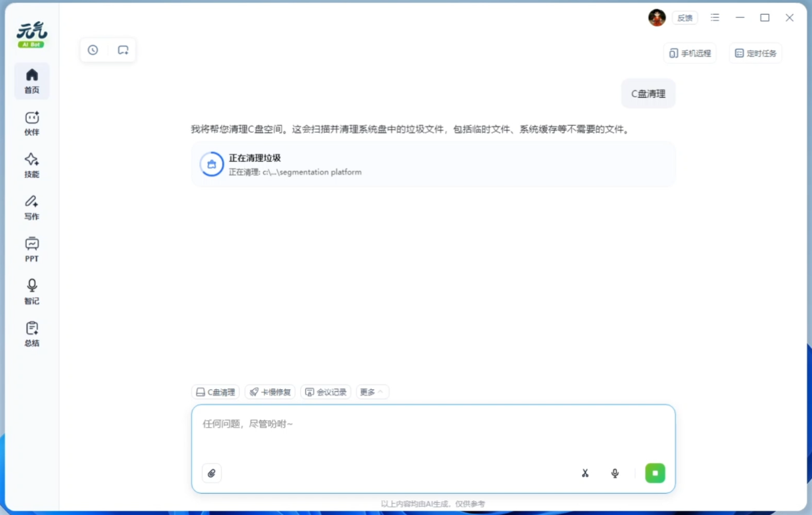
Task: Open chat history clock icon
Action: (x=93, y=50)
